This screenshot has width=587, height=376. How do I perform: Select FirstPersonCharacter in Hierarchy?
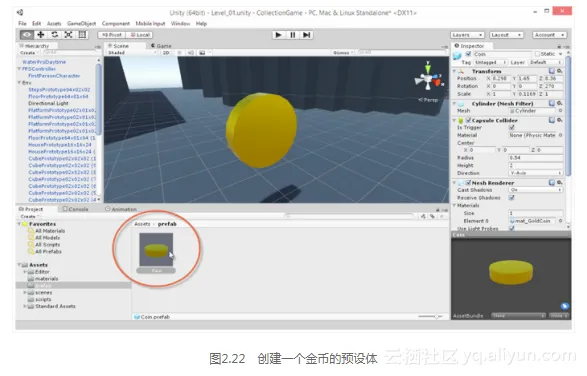[x=54, y=76]
